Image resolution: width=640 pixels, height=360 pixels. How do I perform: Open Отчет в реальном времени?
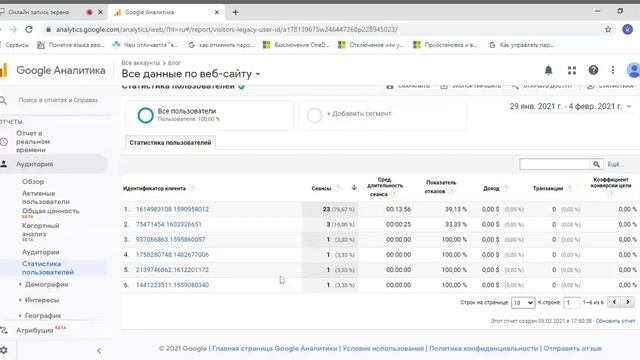pyautogui.click(x=33, y=142)
